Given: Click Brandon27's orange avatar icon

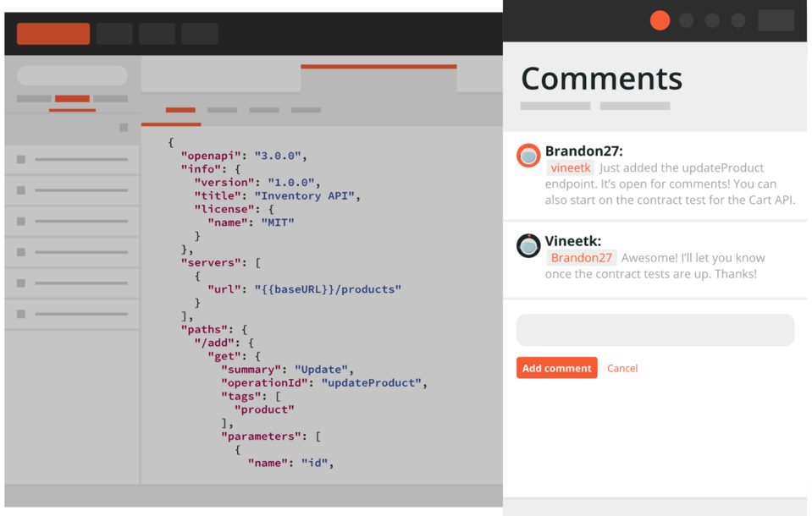Looking at the screenshot, I should pyautogui.click(x=528, y=156).
